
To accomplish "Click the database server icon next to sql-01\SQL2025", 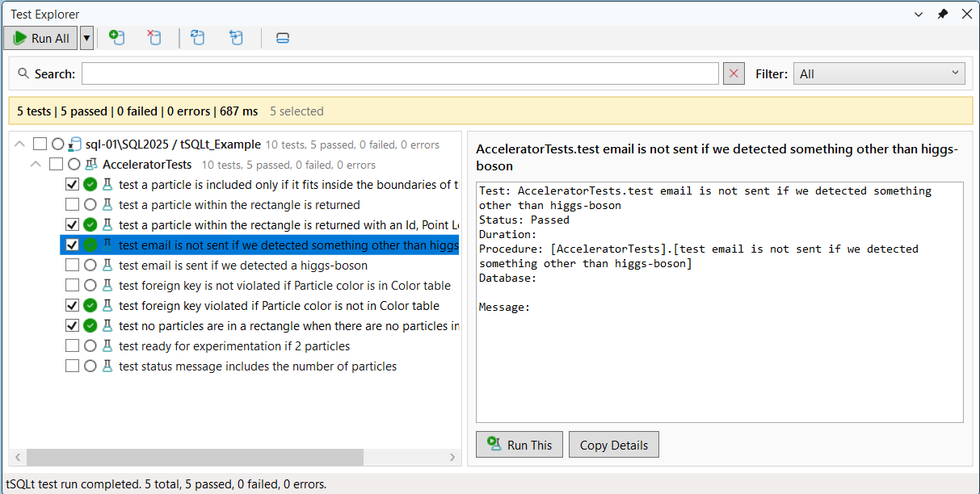I will [x=75, y=144].
